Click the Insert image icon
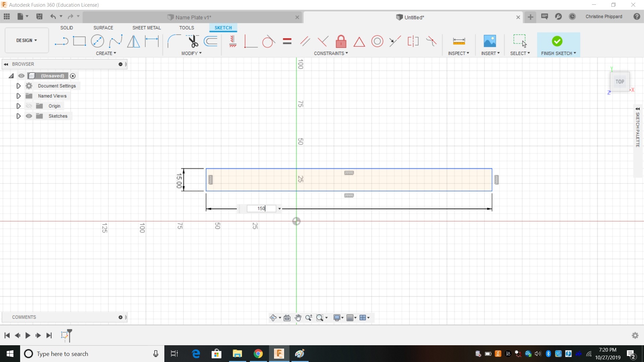The image size is (644, 362). click(x=490, y=41)
